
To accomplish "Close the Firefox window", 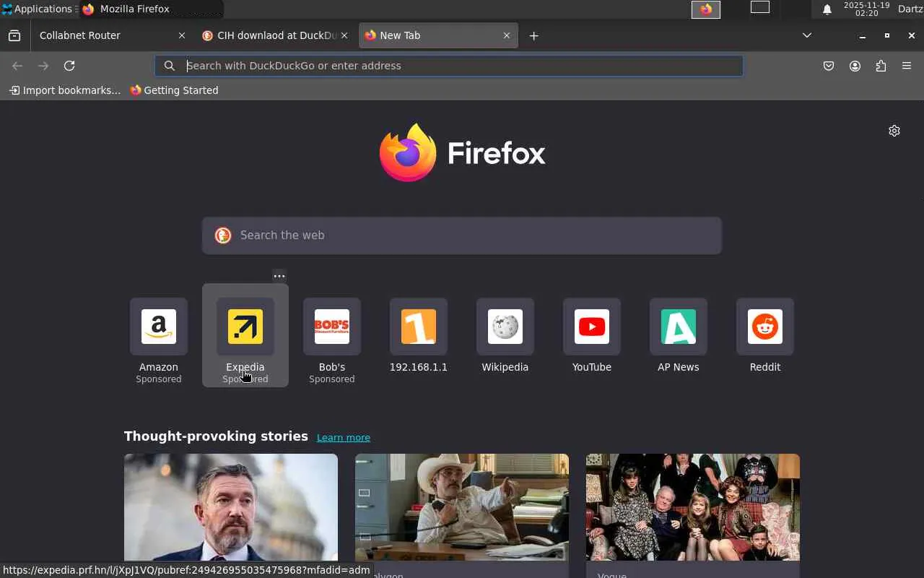I will pyautogui.click(x=912, y=35).
